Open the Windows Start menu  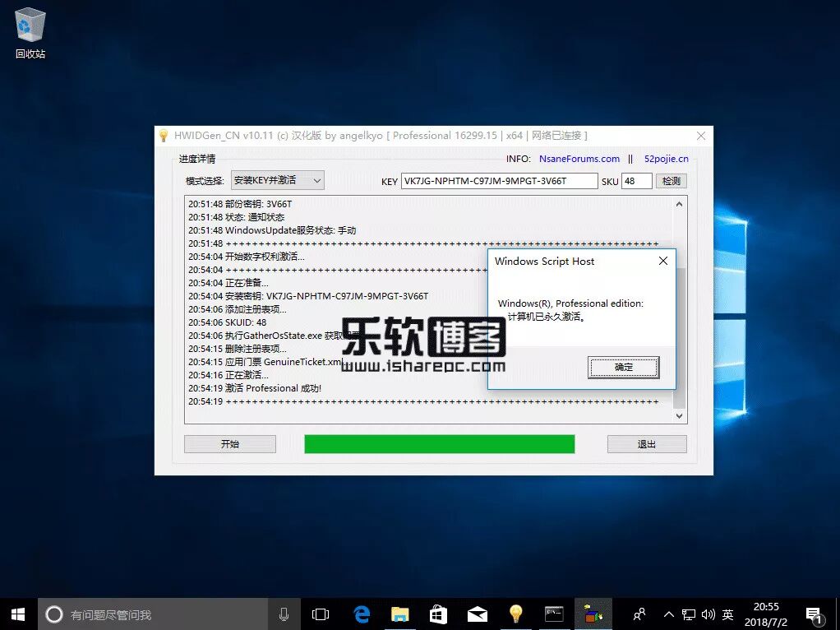(x=18, y=614)
